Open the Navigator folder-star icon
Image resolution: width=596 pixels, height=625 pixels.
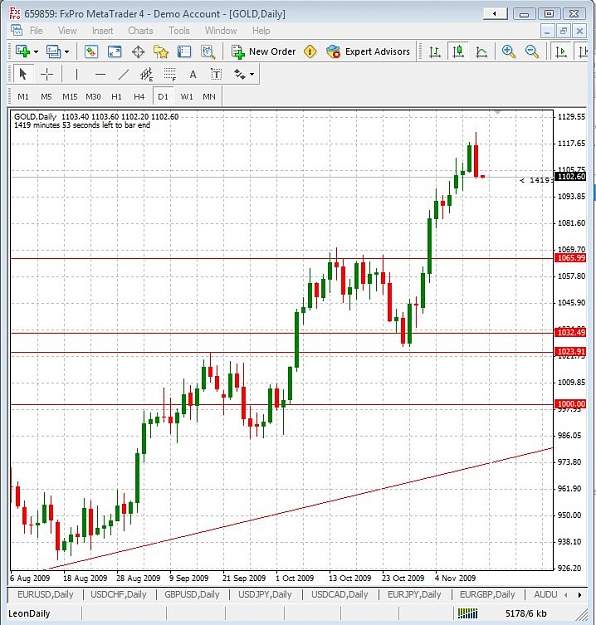[x=161, y=52]
